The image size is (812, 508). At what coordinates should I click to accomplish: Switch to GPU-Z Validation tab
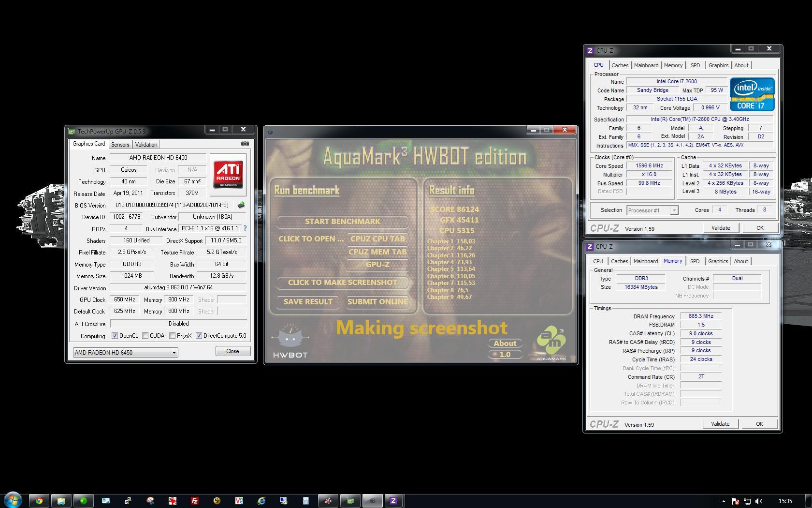146,145
